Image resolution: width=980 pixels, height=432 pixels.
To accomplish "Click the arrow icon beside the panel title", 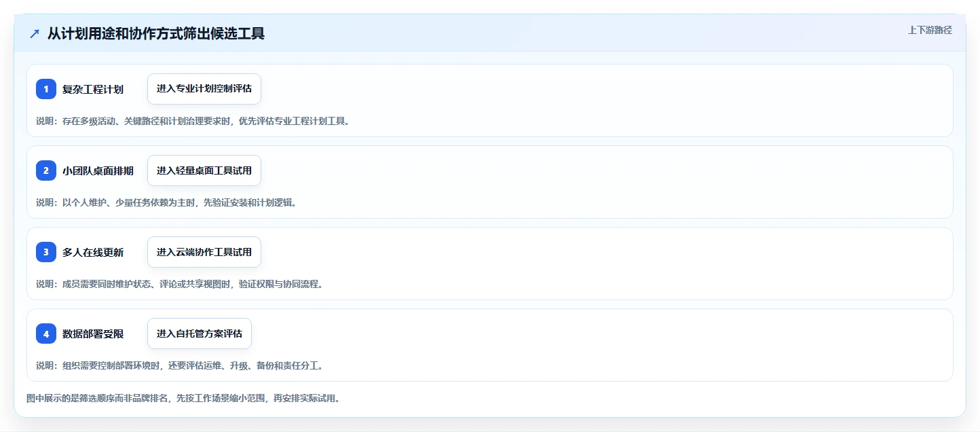I will tap(35, 34).
